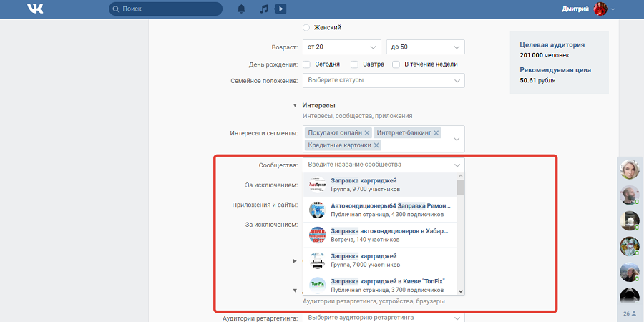
Task: Click the search magnifier icon
Action: 116,9
